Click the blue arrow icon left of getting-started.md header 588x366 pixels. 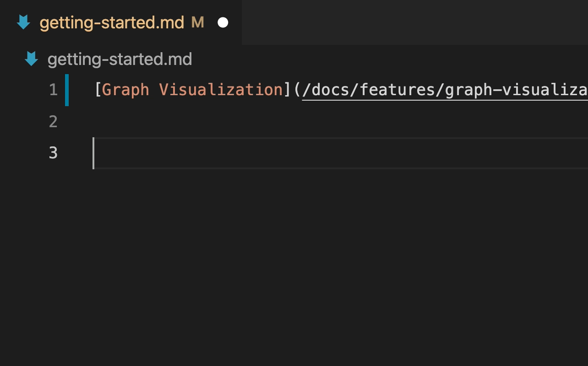pyautogui.click(x=31, y=59)
